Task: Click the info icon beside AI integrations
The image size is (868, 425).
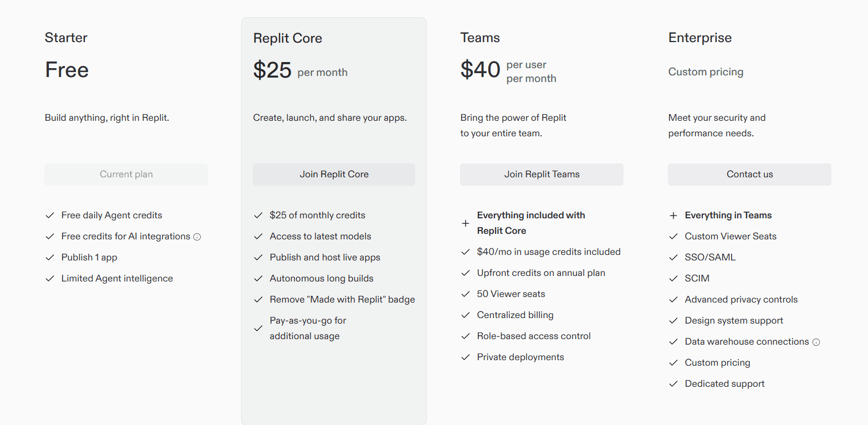Action: tap(197, 236)
